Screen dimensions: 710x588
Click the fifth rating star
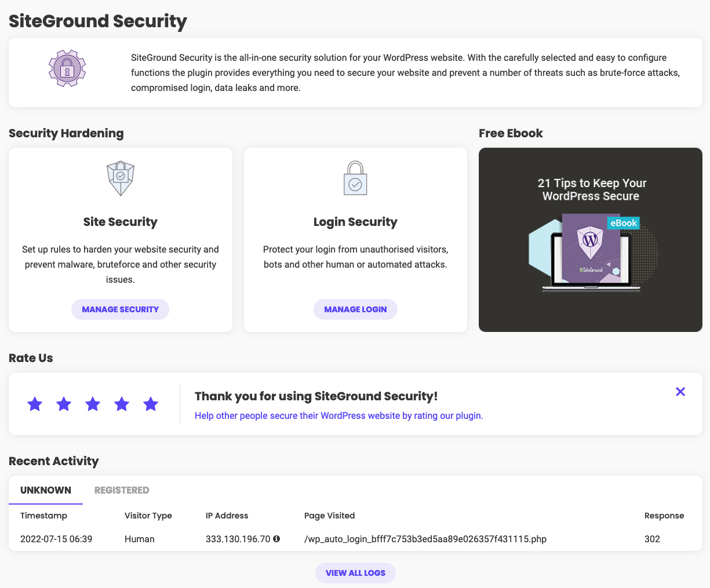(x=151, y=404)
